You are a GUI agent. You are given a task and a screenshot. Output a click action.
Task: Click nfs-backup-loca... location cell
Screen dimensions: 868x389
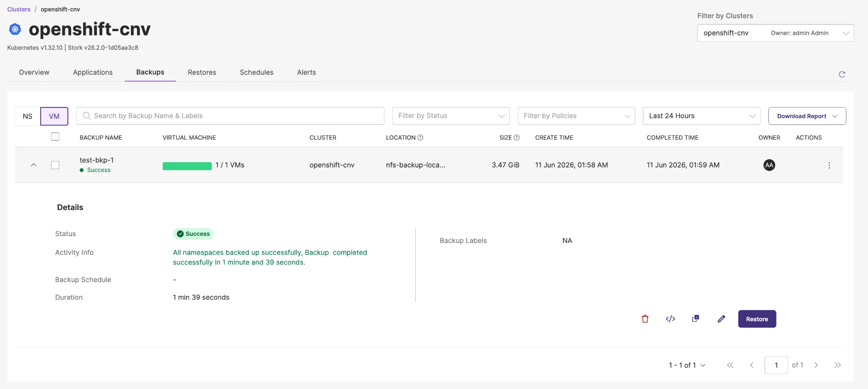click(x=415, y=165)
